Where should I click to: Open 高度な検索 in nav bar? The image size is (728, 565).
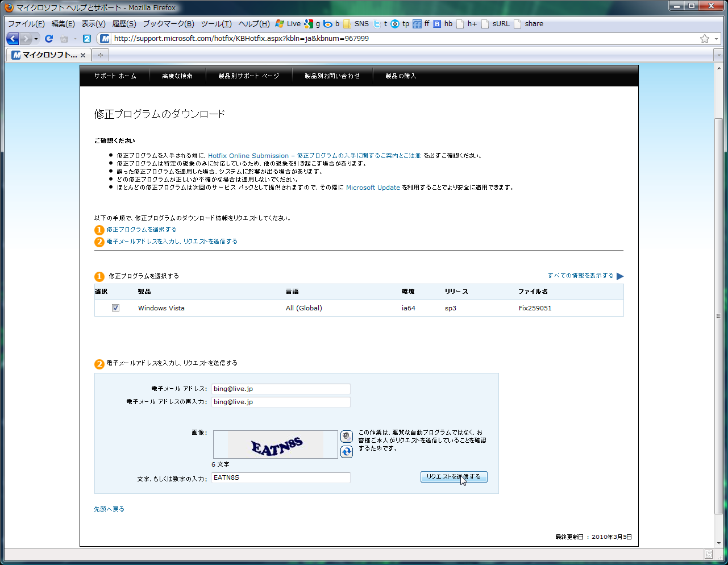point(177,76)
